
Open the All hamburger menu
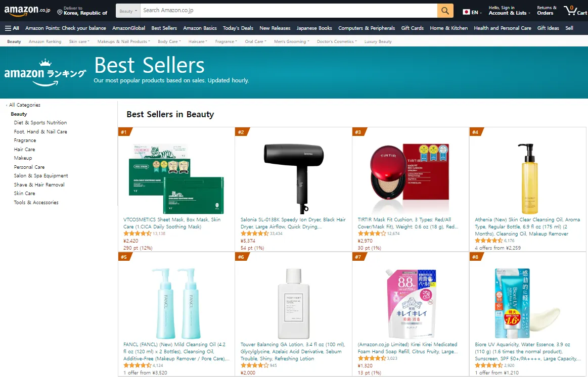coord(12,28)
